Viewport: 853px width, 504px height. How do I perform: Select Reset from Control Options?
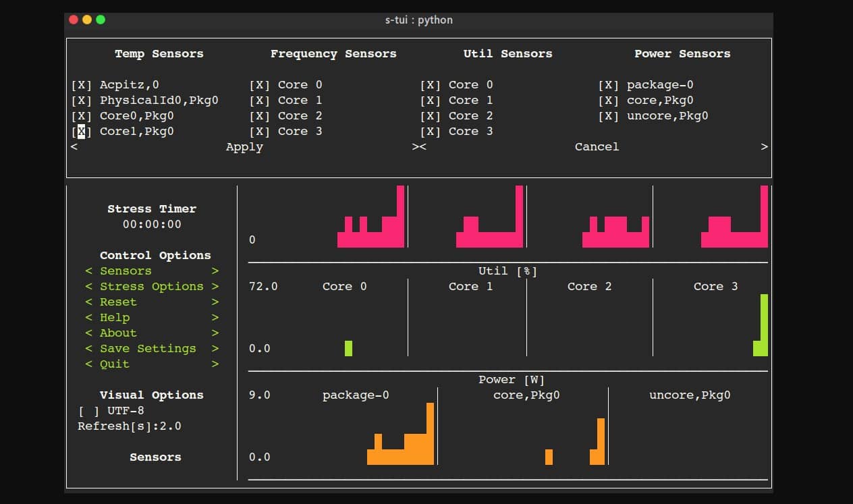click(x=118, y=302)
